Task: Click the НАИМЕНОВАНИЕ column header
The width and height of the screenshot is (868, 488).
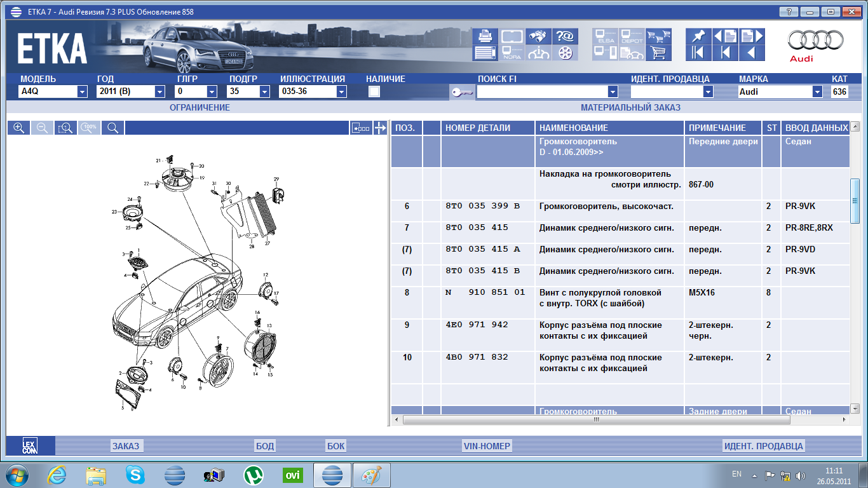Action: (609, 128)
